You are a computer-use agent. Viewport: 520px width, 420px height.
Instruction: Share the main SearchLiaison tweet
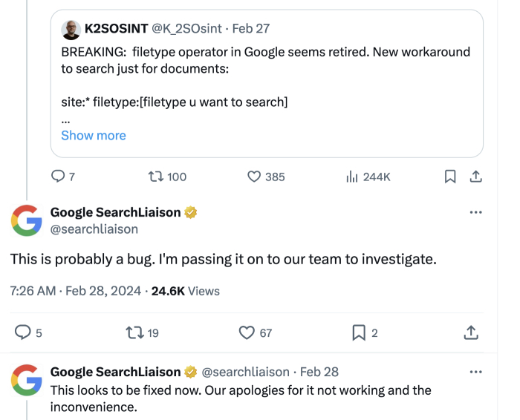click(470, 333)
